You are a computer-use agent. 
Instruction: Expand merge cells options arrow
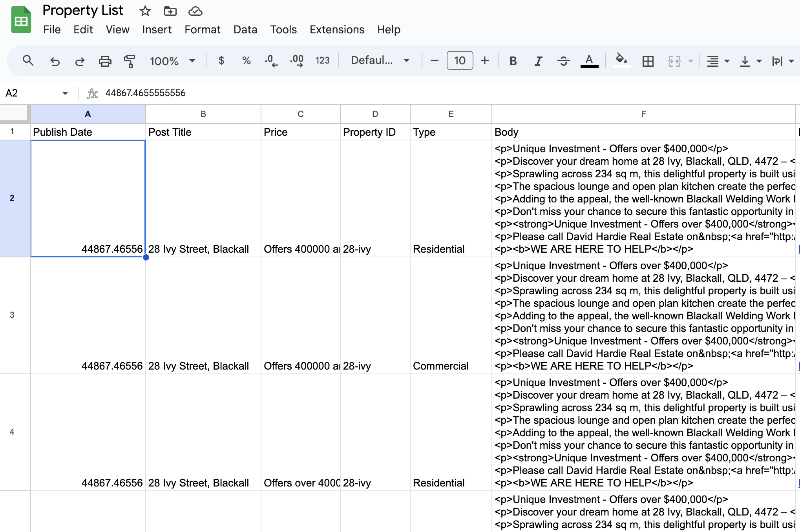690,61
